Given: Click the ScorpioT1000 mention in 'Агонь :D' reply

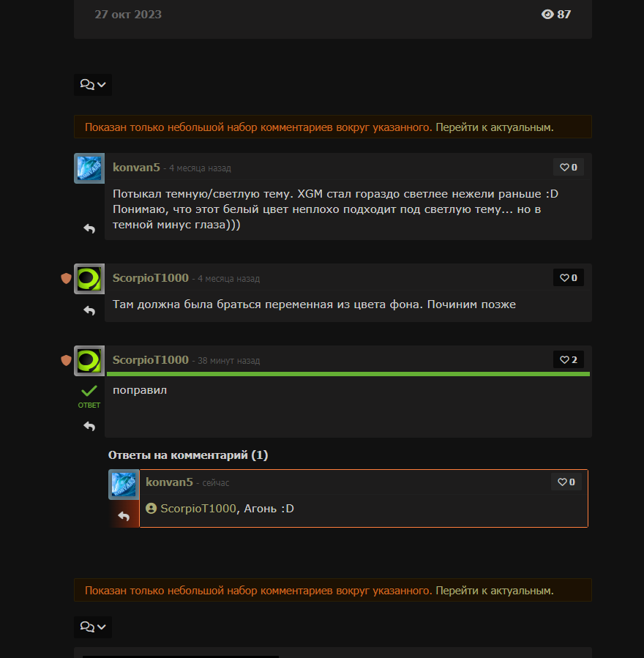Looking at the screenshot, I should point(198,509).
